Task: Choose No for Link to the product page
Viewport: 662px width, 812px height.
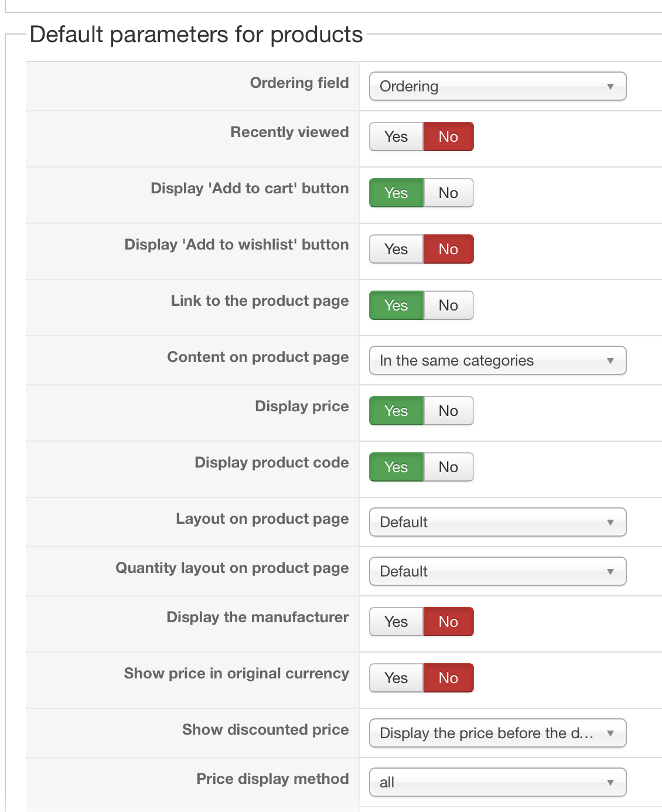Action: click(x=448, y=305)
